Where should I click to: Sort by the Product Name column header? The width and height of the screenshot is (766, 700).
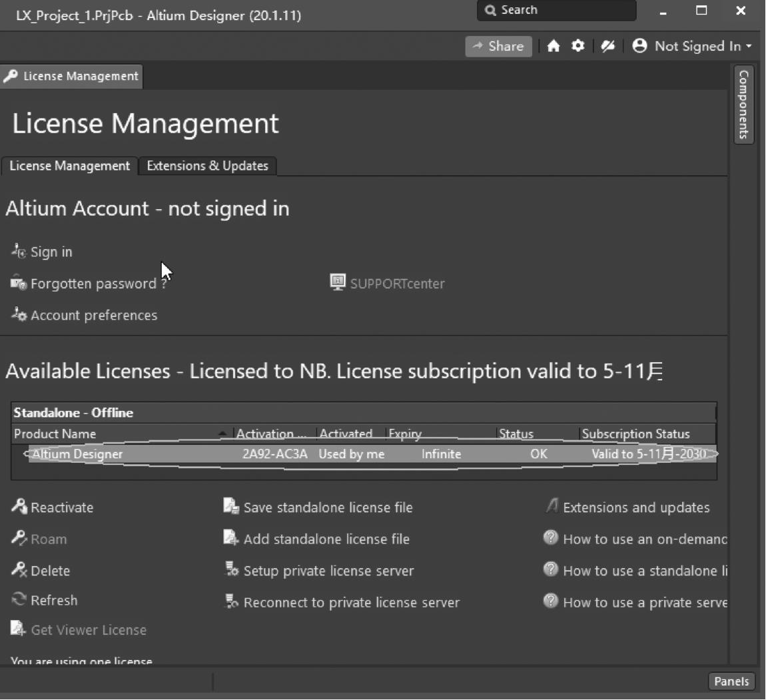click(55, 434)
